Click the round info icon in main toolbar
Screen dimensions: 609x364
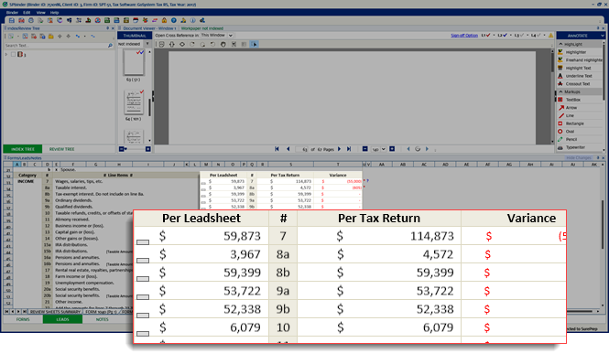[x=192, y=20]
